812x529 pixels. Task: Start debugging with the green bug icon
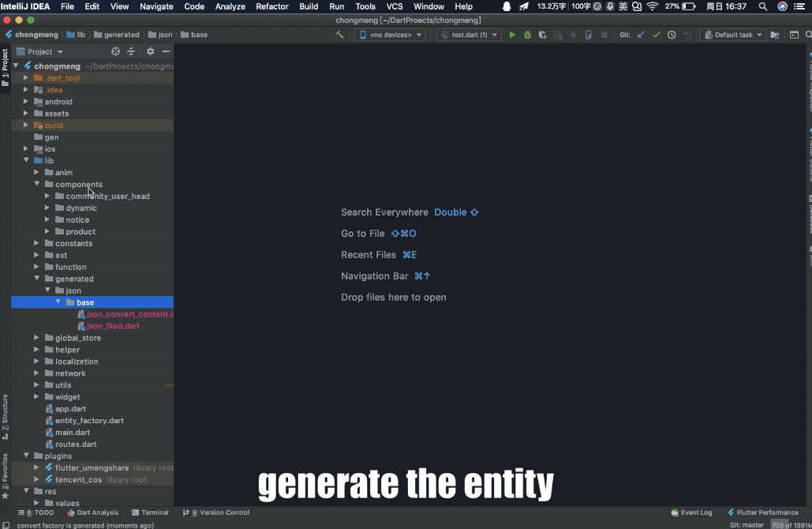tap(527, 35)
